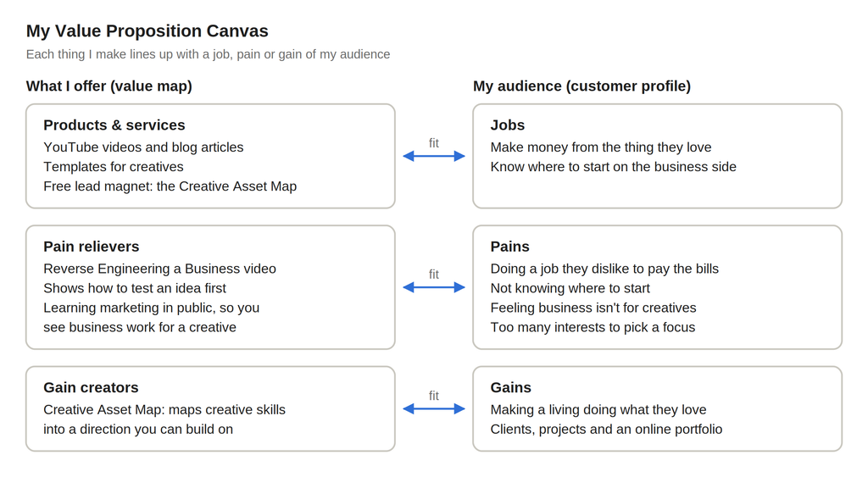Click the 'Pain relievers' card heading
Screen dimensions: 868x477
click(x=92, y=247)
